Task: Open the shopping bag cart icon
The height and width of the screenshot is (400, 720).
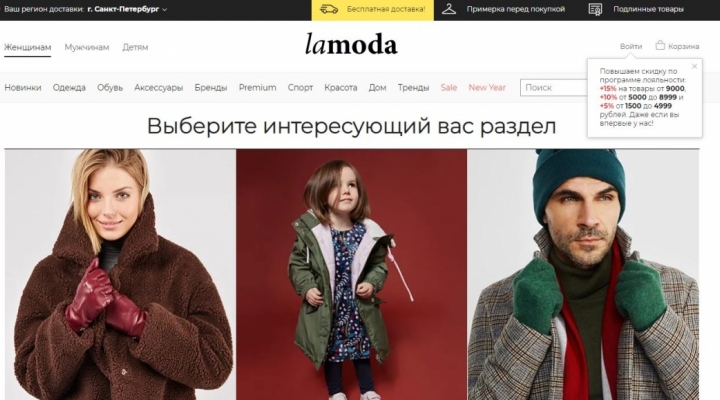Action: tap(660, 45)
